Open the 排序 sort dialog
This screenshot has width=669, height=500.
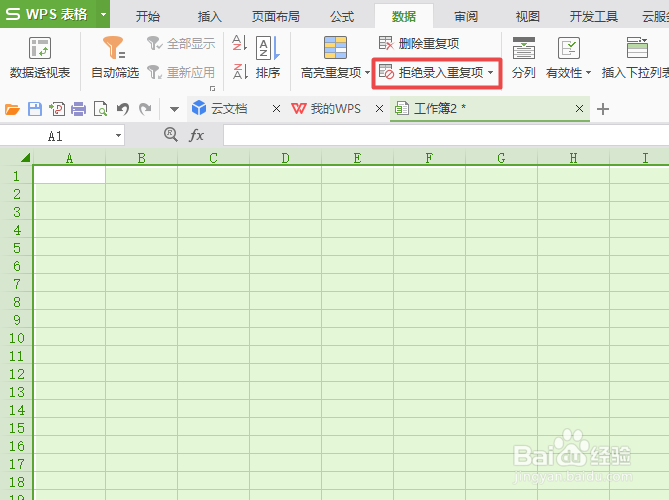[x=268, y=58]
